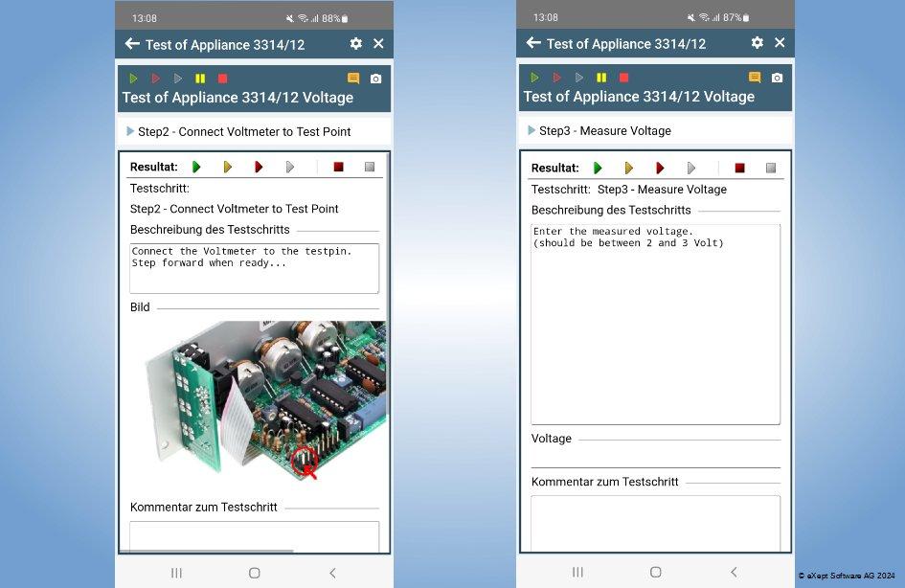Close test with X in left phone header
The image size is (905, 588).
point(378,43)
